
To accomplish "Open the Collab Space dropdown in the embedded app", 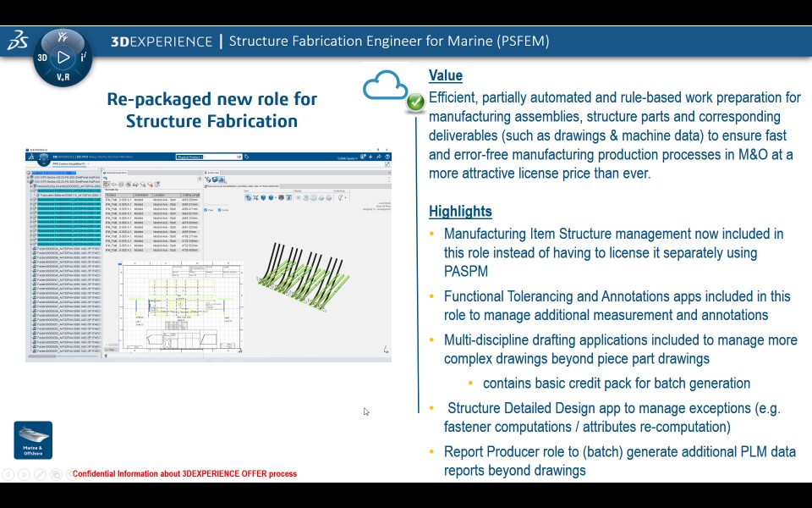I will coord(348,158).
